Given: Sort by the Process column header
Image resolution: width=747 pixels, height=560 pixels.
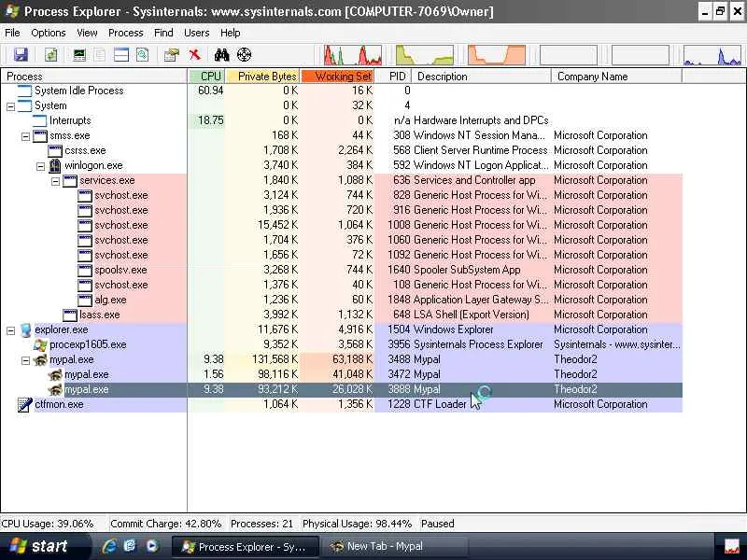Looking at the screenshot, I should click(94, 77).
